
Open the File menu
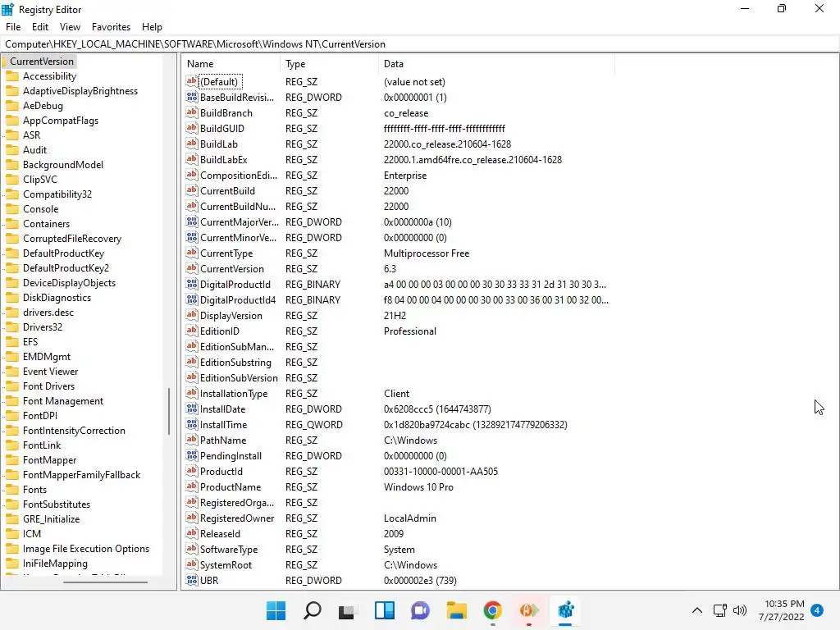pyautogui.click(x=13, y=27)
